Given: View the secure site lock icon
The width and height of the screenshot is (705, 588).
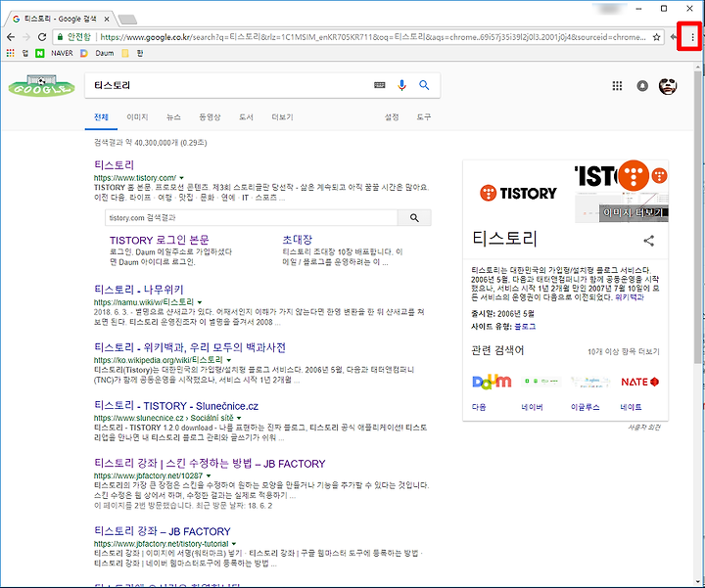Looking at the screenshot, I should pos(60,37).
